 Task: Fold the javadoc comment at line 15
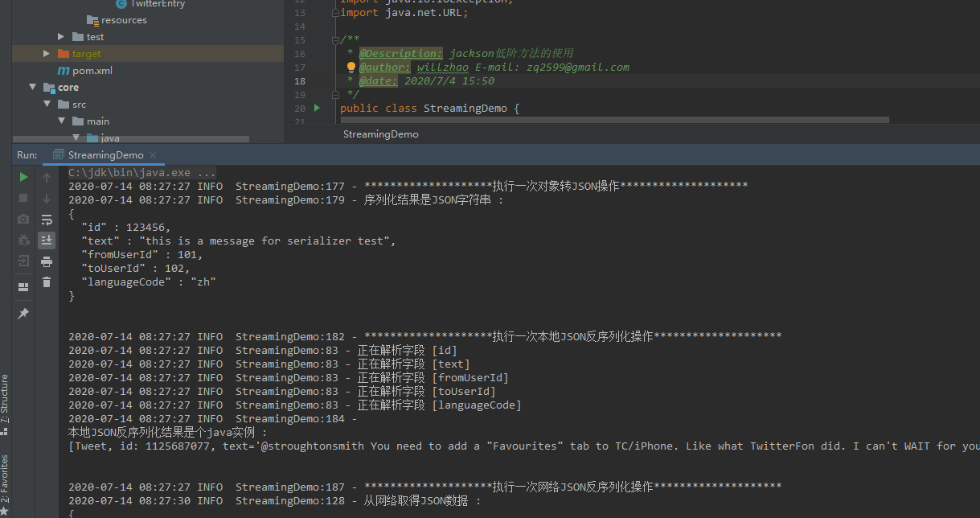(x=334, y=39)
